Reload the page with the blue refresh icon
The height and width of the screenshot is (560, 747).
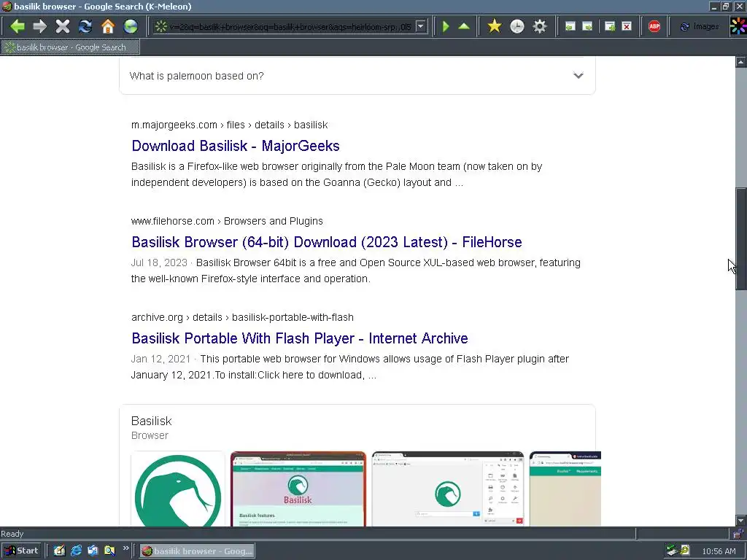[x=85, y=26]
